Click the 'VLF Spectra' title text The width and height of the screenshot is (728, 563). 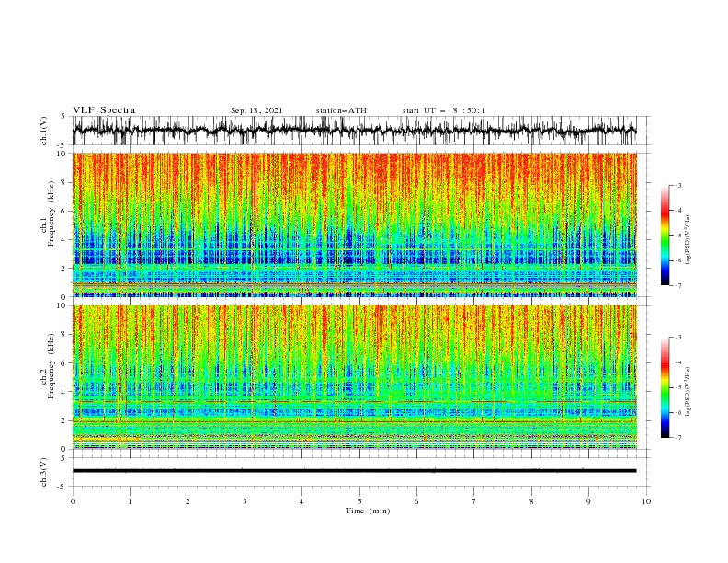point(104,110)
